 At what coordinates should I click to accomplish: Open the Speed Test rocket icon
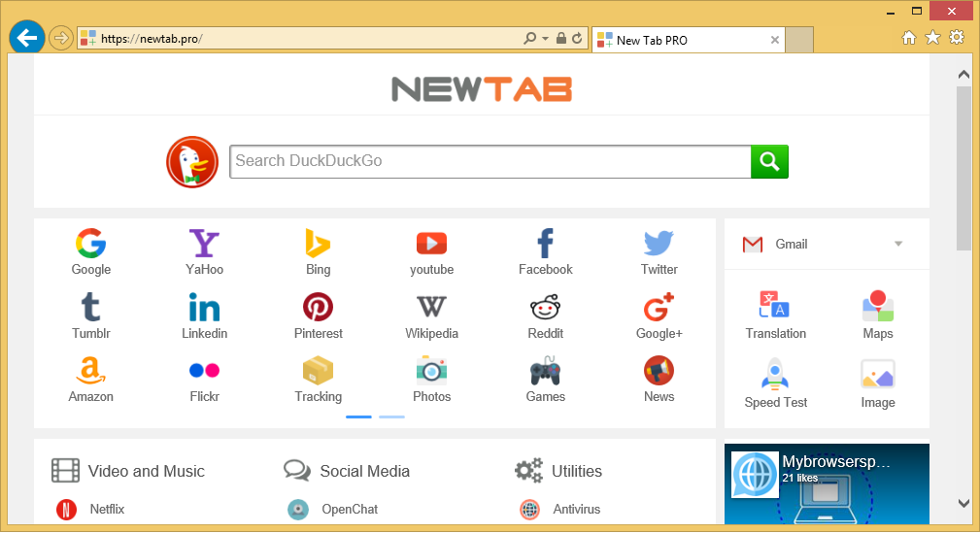click(x=775, y=375)
